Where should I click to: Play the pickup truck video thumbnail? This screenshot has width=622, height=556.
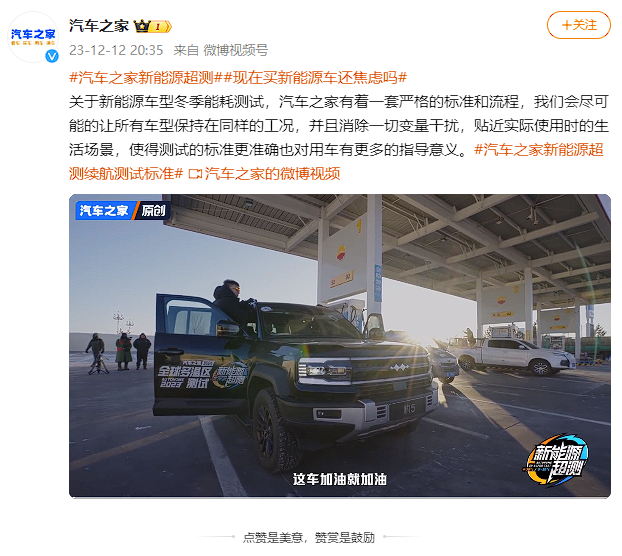340,345
